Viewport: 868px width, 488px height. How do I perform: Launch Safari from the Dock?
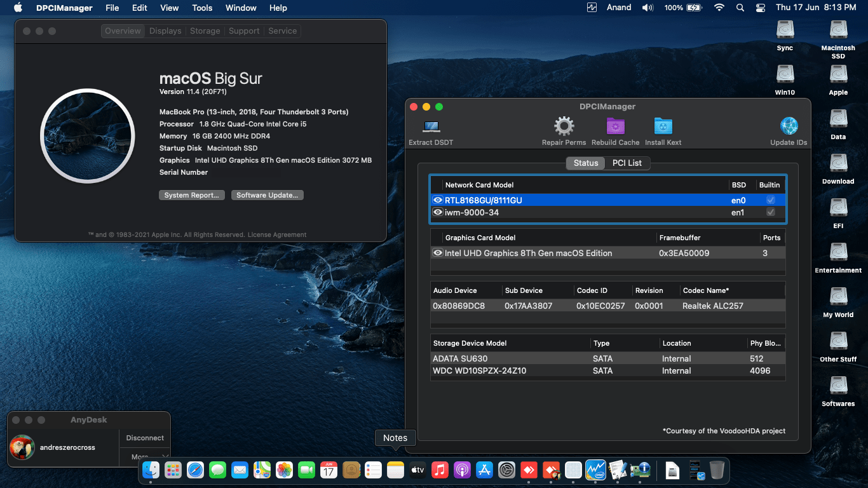coord(196,470)
